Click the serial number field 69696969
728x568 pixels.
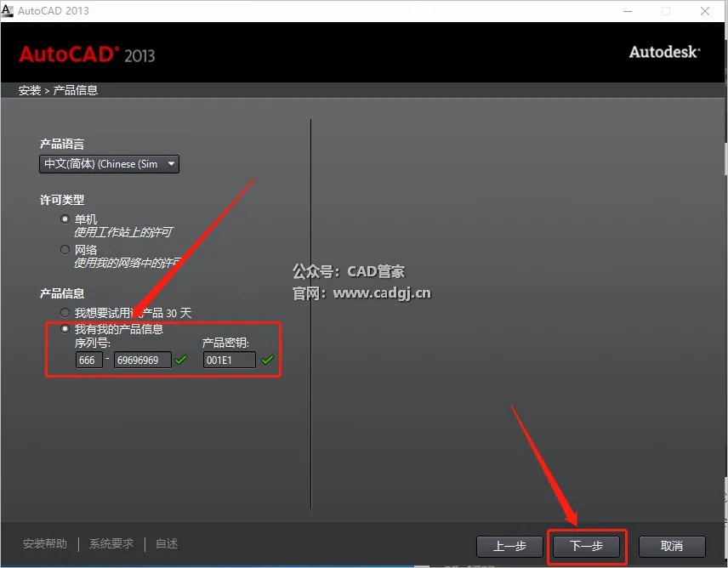[143, 360]
